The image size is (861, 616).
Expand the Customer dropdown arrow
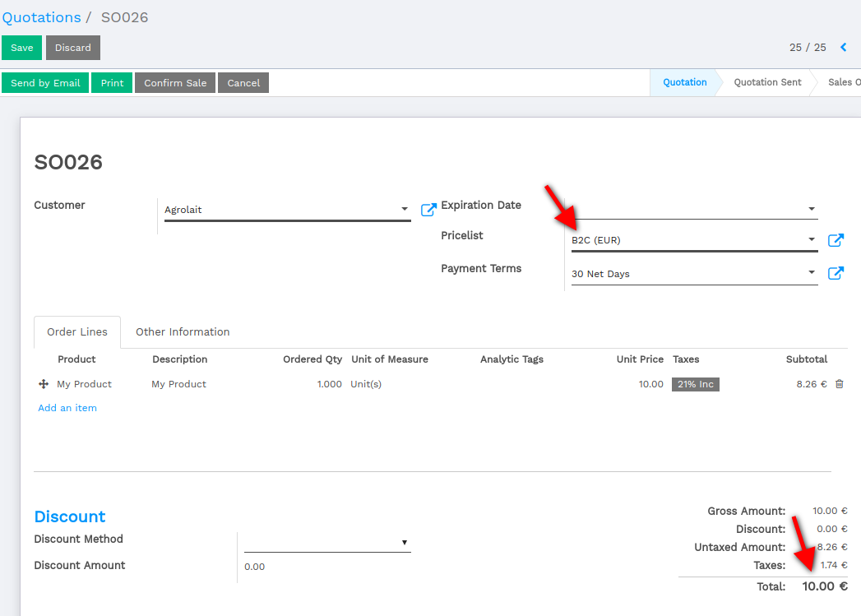[x=404, y=209]
